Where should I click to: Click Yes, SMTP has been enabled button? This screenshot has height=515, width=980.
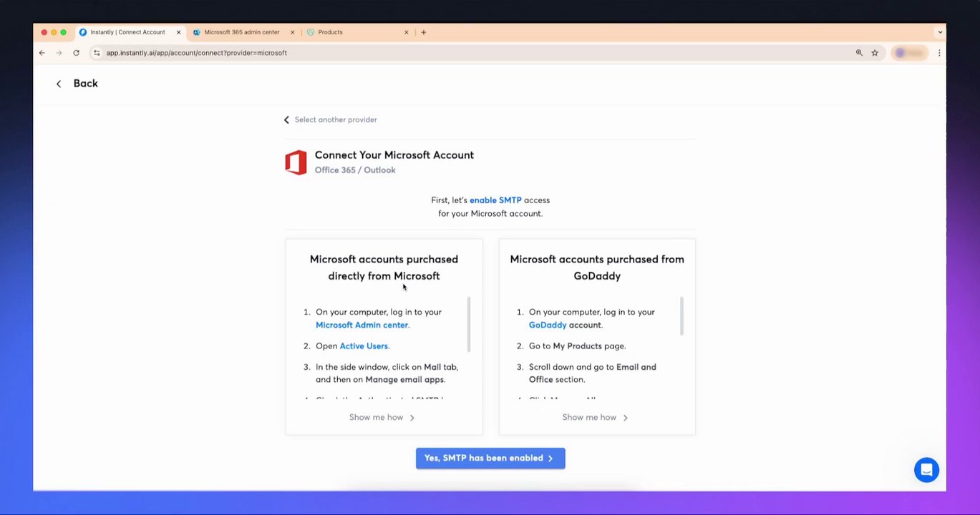click(x=490, y=458)
